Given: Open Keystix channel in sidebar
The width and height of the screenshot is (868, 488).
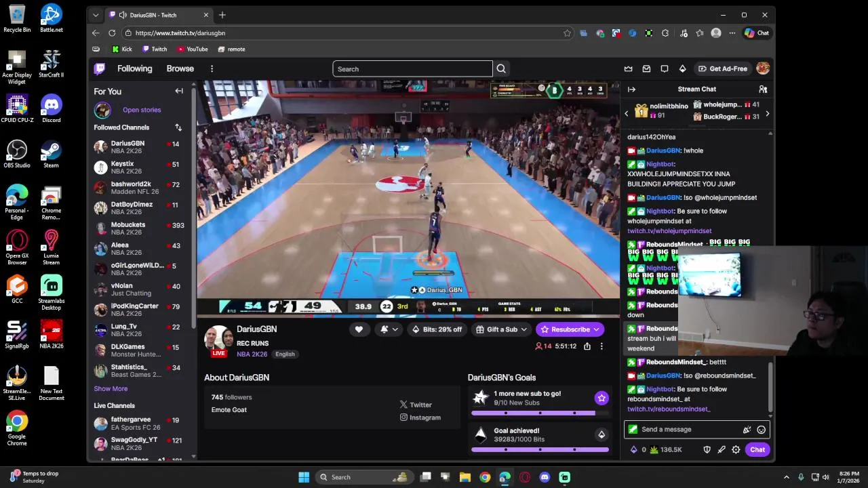Looking at the screenshot, I should click(142, 167).
